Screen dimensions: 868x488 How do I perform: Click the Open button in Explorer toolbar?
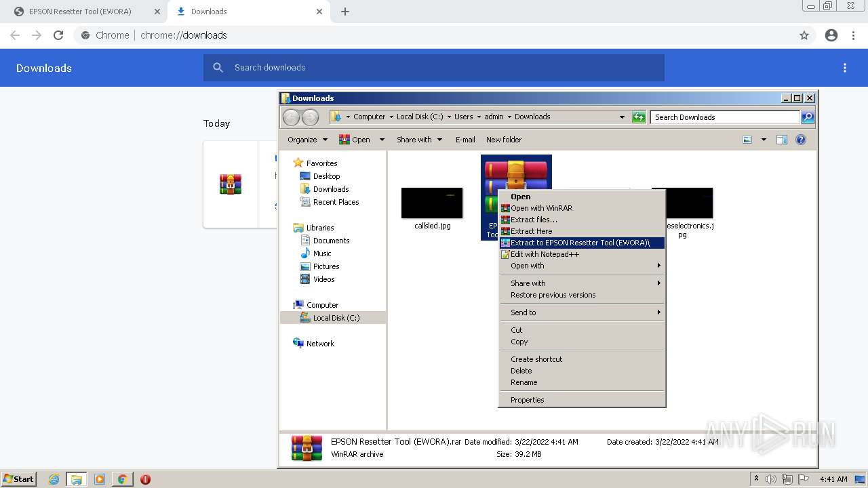pyautogui.click(x=355, y=140)
